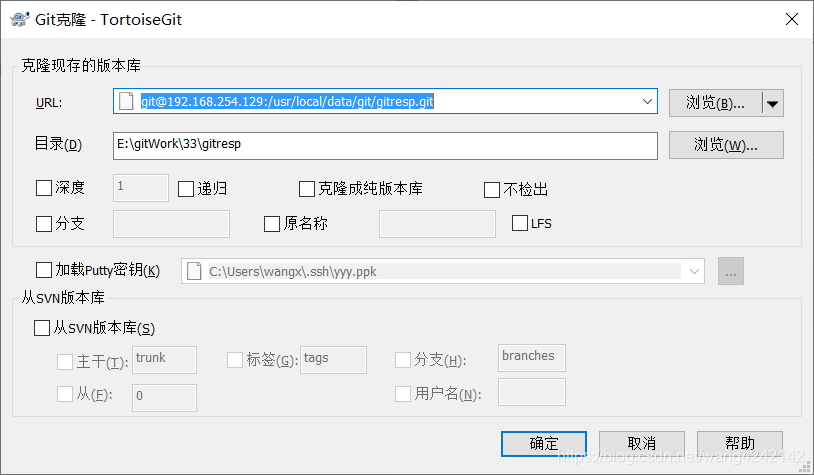Click the TortoiseGit turtle icon in title bar
814x475 pixels.
(20, 19)
